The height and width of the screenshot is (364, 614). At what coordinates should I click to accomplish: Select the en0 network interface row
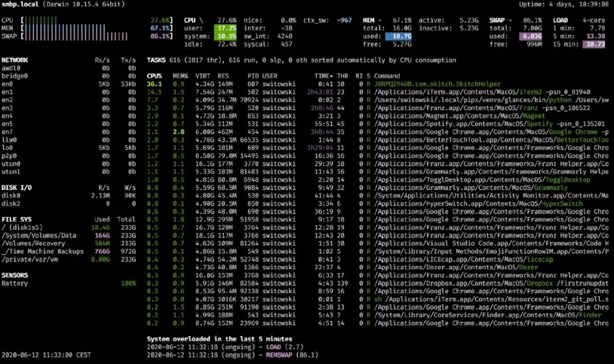click(69, 84)
